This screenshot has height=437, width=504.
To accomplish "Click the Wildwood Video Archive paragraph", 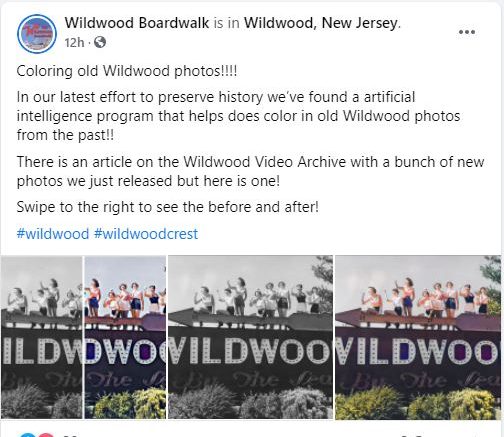I will point(250,171).
